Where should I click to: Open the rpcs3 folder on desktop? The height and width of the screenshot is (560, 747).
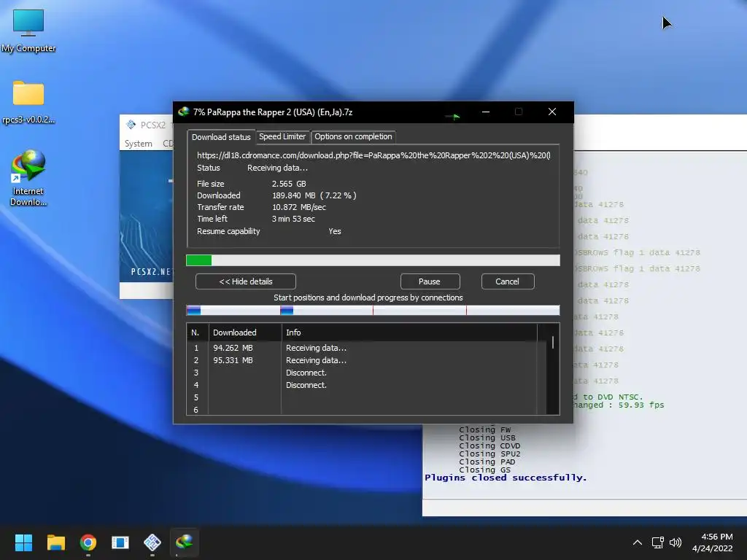tap(28, 102)
